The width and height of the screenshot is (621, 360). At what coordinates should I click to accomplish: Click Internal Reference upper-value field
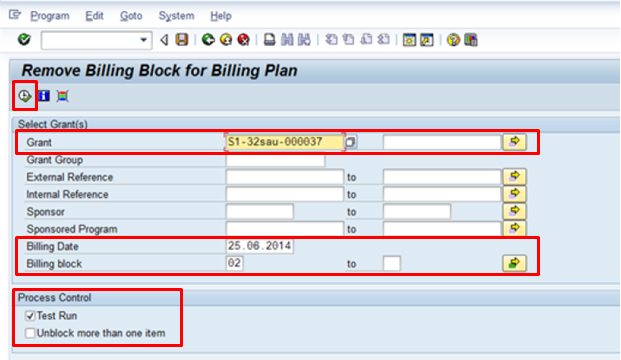point(442,194)
